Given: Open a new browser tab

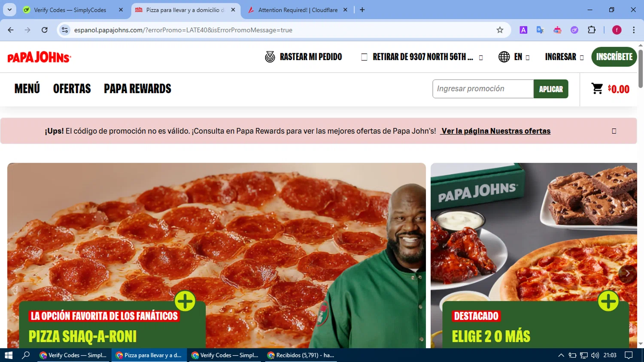Looking at the screenshot, I should point(362,10).
